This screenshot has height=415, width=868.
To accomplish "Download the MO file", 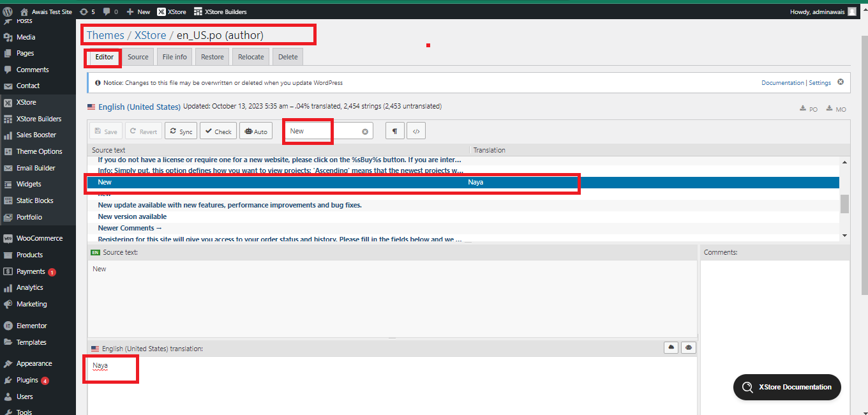I will (836, 109).
